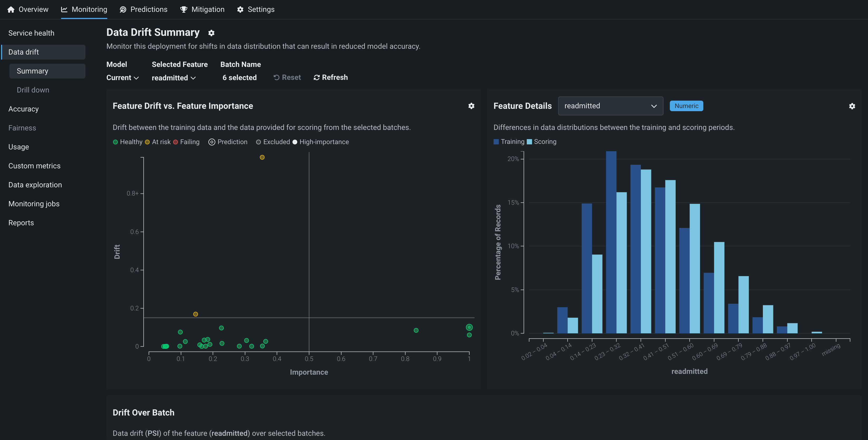
Task: Open Feature Details readmitted combo box
Action: click(610, 106)
